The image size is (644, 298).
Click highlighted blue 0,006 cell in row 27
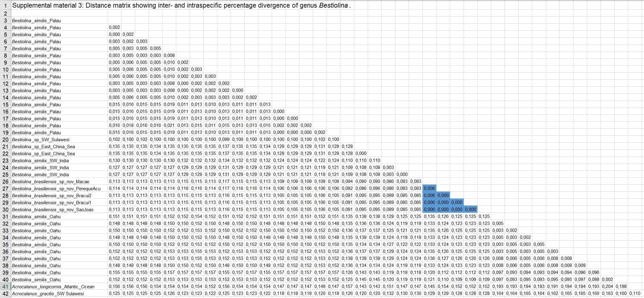tap(429, 188)
